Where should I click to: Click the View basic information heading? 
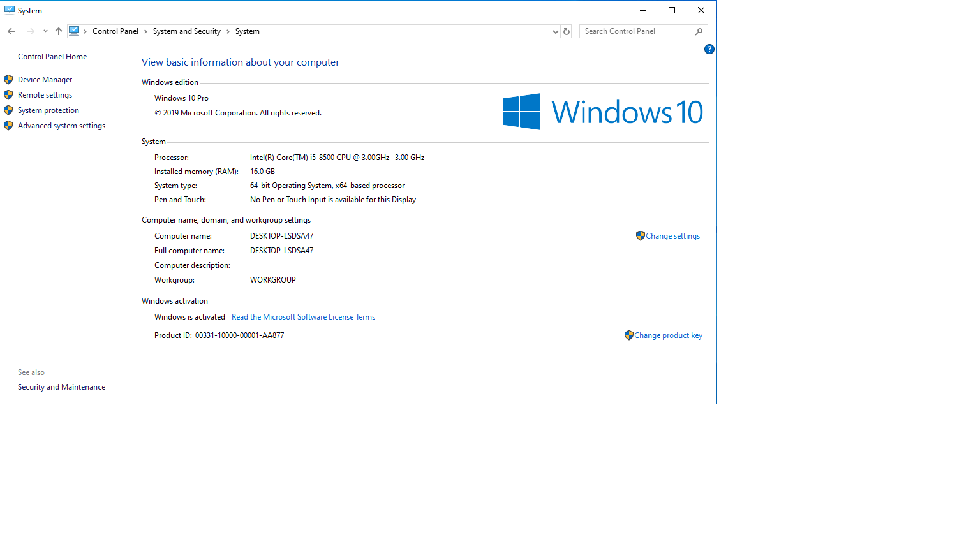pos(241,62)
